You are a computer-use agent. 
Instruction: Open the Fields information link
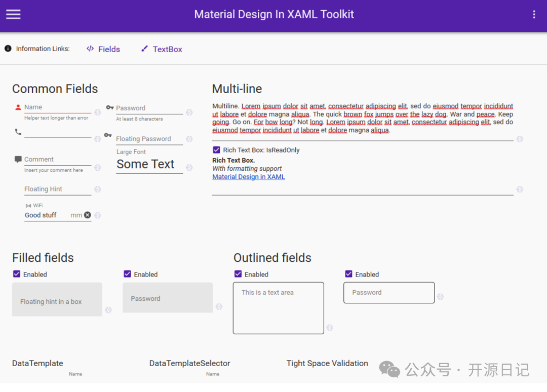point(103,49)
